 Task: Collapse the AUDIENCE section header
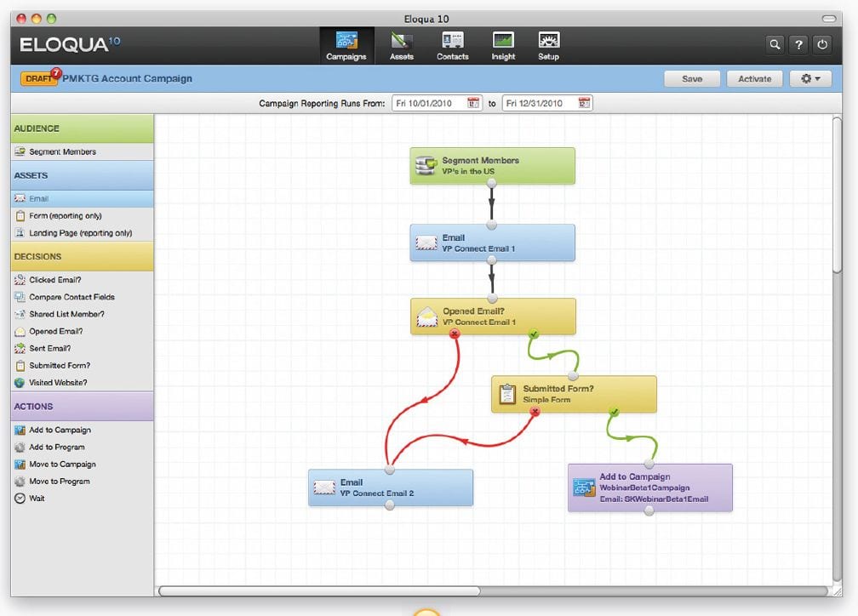coord(82,128)
